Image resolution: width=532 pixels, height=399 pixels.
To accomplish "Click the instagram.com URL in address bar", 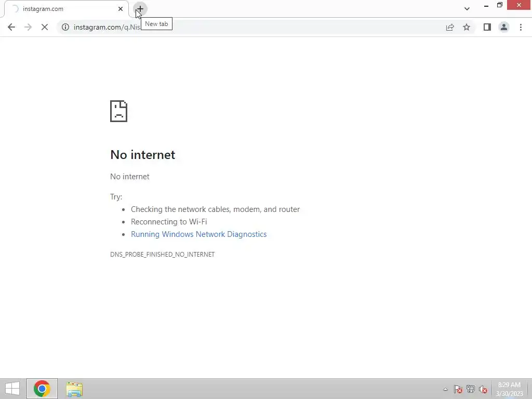I will [x=107, y=27].
